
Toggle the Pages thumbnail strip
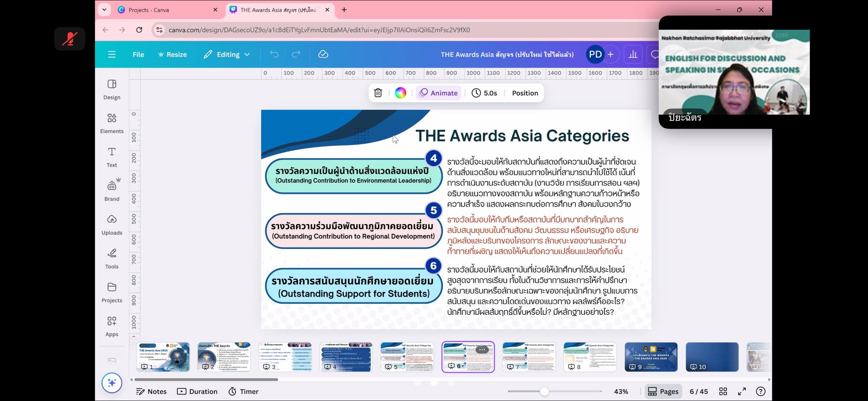(663, 391)
